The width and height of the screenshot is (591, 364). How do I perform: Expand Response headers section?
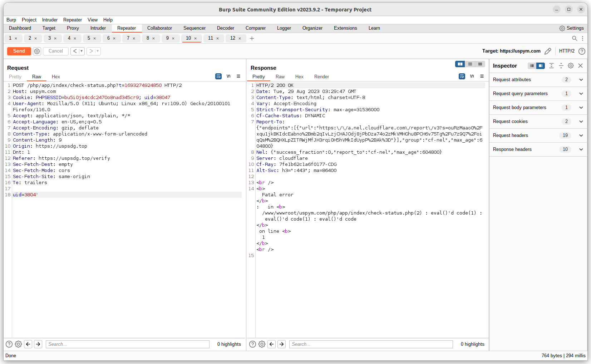coord(538,149)
